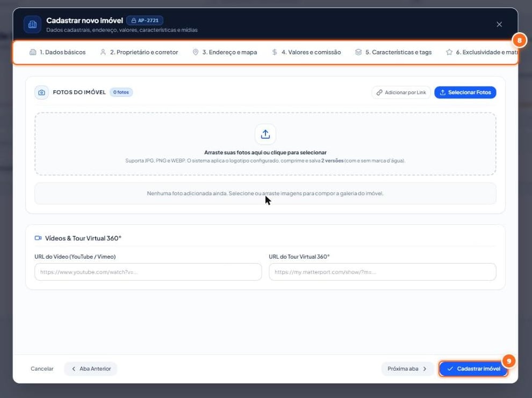This screenshot has height=398, width=532.
Task: Go back with the Aba Anterior button
Action: (x=91, y=369)
